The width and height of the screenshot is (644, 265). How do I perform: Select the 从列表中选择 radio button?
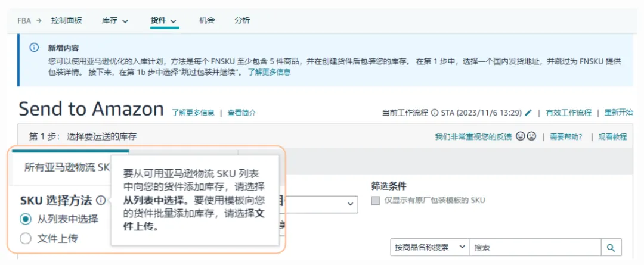[26, 219]
